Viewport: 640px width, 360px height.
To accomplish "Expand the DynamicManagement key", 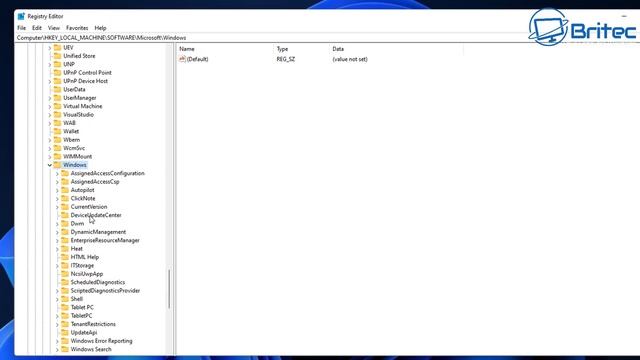I will tap(57, 232).
